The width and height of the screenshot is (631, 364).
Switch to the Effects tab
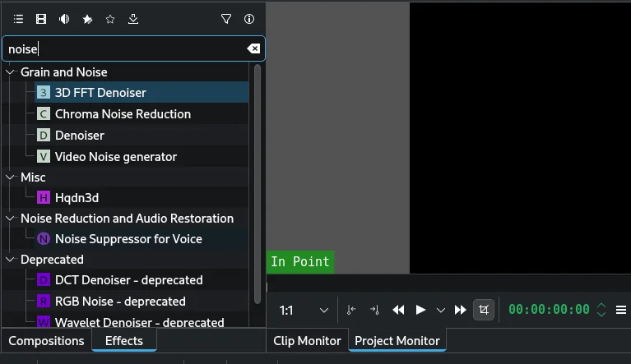[124, 341]
